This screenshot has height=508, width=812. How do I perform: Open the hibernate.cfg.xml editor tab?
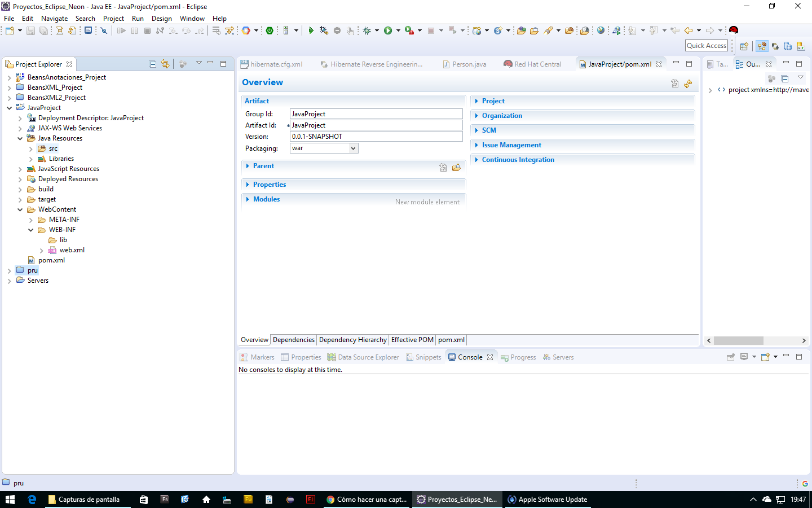(272, 64)
